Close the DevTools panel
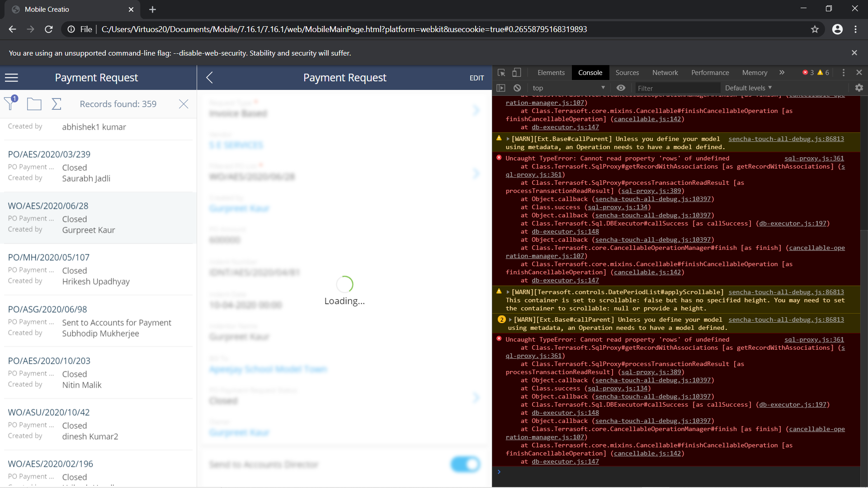 pyautogui.click(x=859, y=72)
